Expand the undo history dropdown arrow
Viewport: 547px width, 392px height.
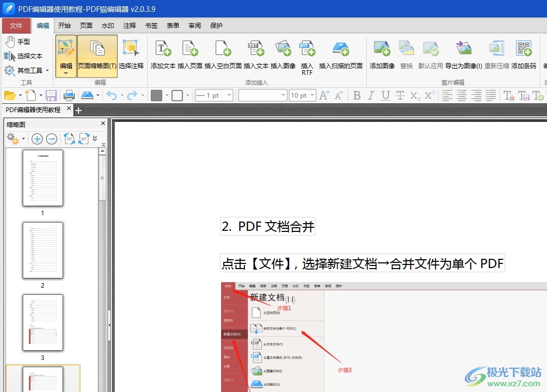tap(122, 95)
